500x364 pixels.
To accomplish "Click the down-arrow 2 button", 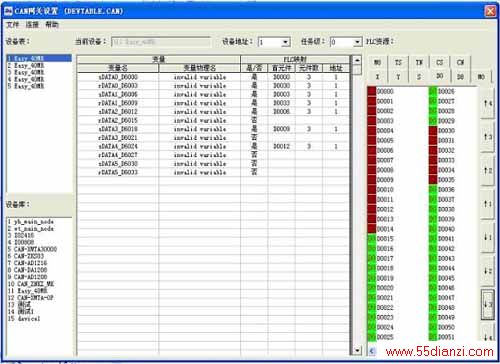I will pos(487,271).
